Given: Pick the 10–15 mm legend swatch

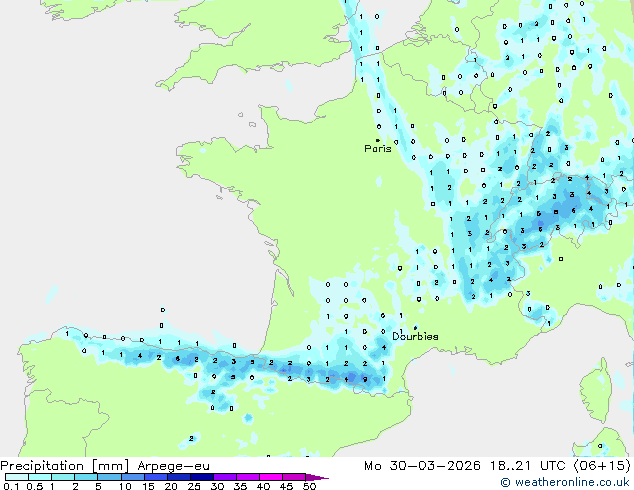Looking at the screenshot, I should [x=133, y=477].
